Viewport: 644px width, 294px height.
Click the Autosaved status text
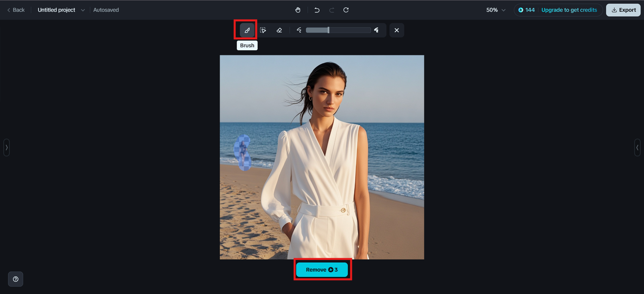click(x=106, y=10)
